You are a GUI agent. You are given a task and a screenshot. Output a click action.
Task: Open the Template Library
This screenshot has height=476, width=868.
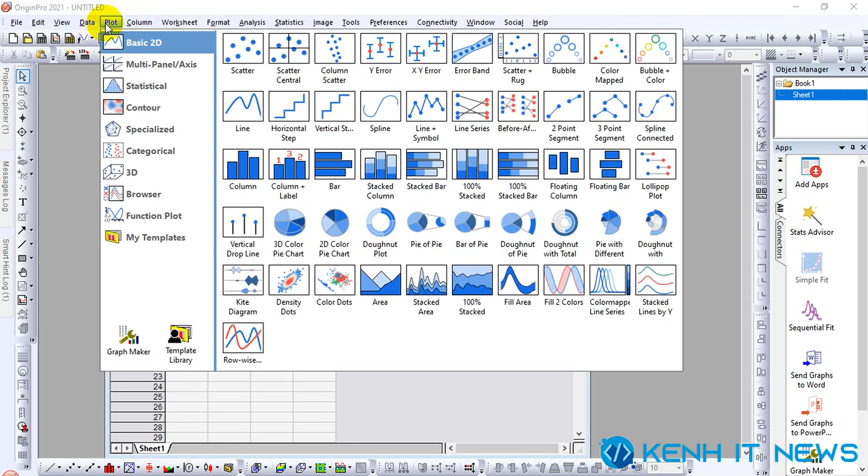coord(180,344)
